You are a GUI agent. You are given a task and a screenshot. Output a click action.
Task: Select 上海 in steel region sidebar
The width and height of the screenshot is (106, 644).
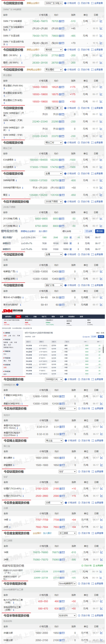tap(10, 335)
